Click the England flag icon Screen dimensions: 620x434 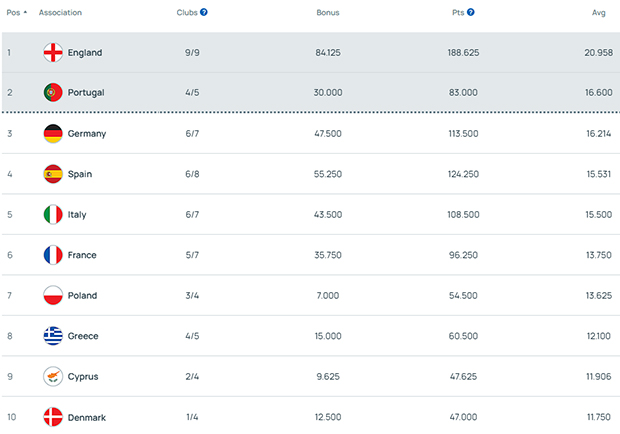click(54, 52)
